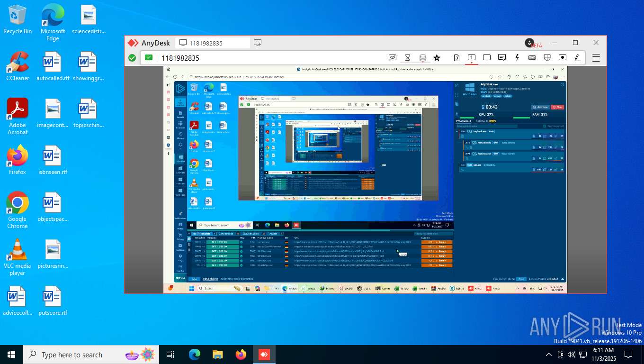The image size is (644, 364).
Task: Click the star favorite icon in AnyDesk toolbar
Action: pos(437,58)
